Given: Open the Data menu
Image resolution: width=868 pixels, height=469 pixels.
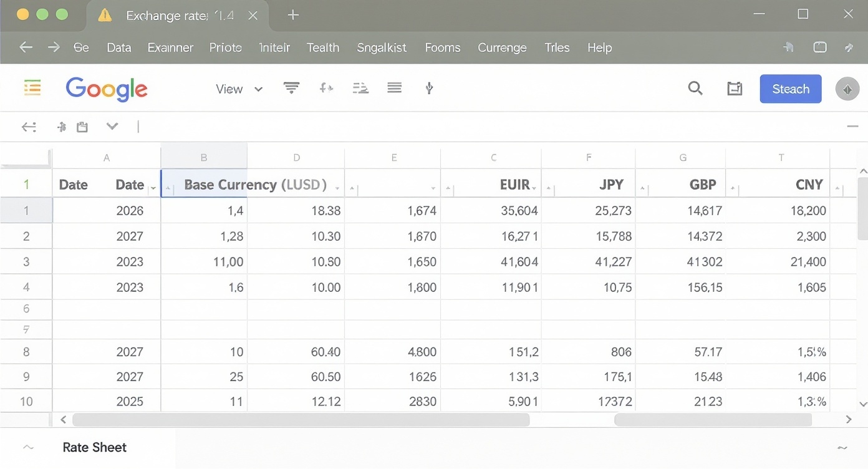Looking at the screenshot, I should [118, 47].
